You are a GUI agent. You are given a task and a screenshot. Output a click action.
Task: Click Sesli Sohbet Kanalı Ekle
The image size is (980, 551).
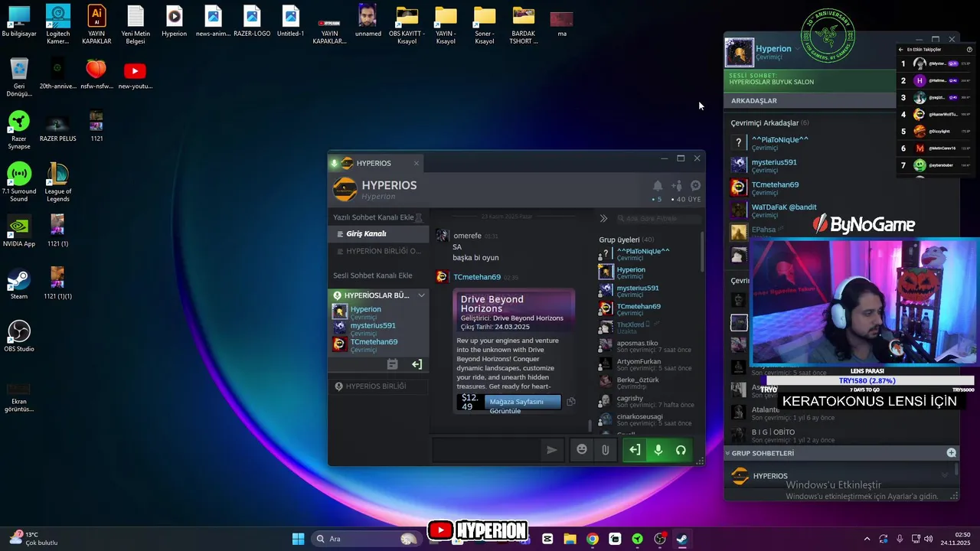(x=373, y=275)
